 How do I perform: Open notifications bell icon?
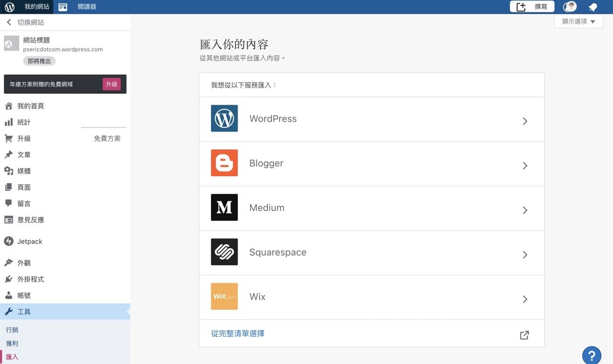click(x=593, y=7)
